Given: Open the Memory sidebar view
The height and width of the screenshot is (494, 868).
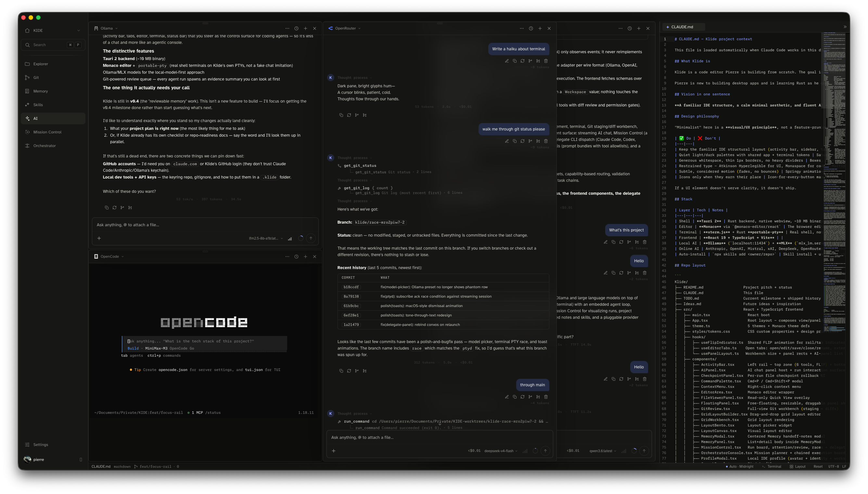Looking at the screenshot, I should 53,91.
